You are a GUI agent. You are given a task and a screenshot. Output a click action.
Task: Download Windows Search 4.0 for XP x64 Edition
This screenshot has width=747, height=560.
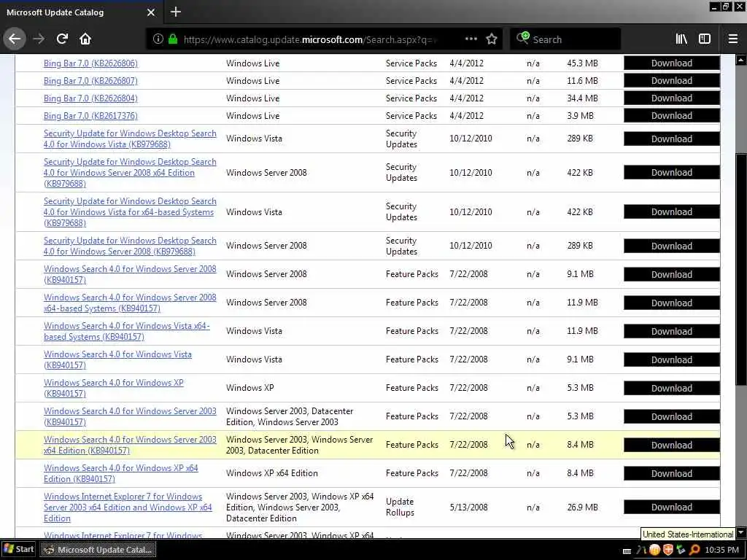[671, 473]
